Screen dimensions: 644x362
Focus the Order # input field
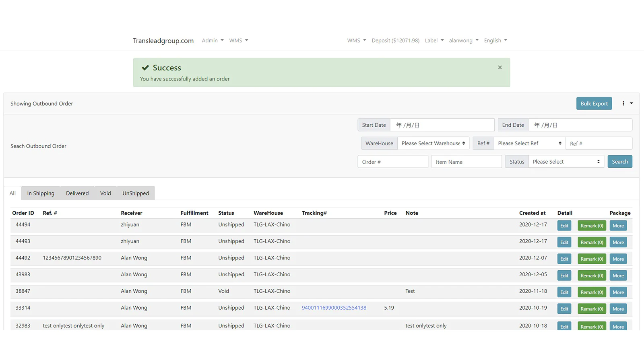392,162
